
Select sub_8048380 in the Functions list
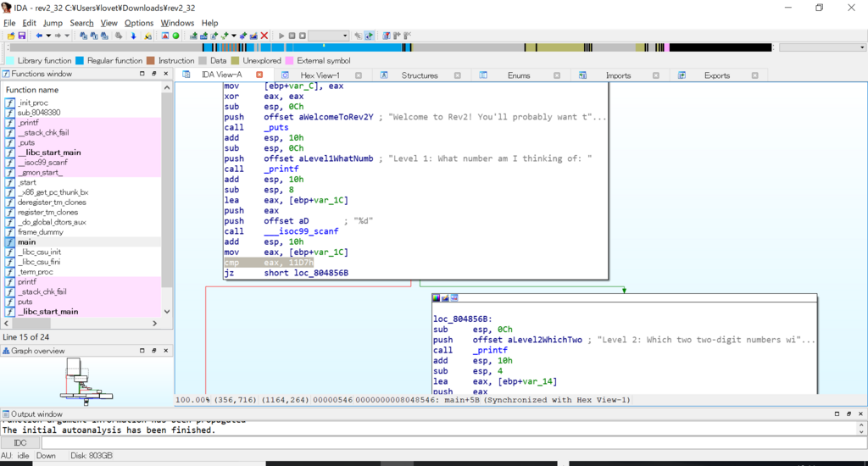tap(82, 113)
